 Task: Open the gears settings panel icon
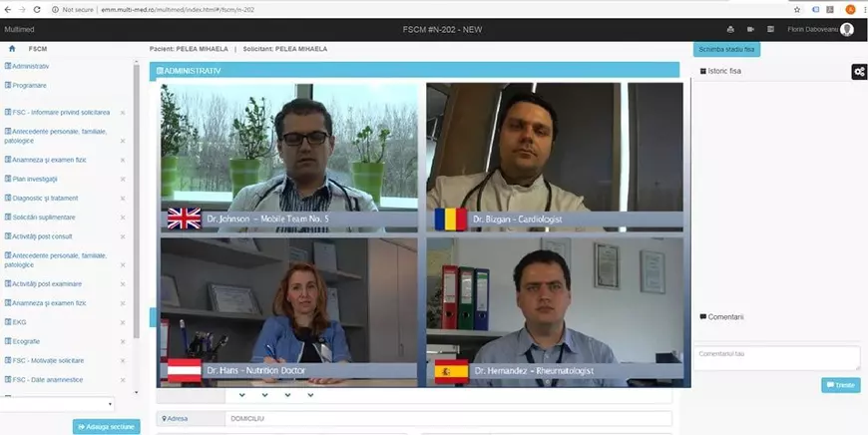pos(859,72)
